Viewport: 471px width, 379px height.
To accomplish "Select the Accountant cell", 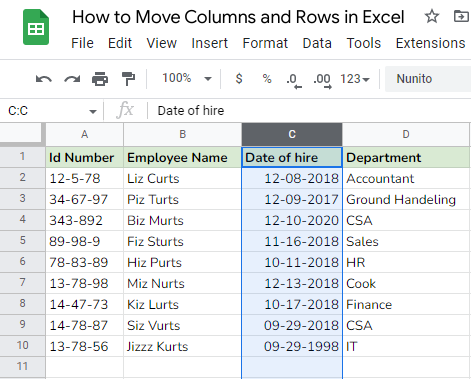I will pos(406,178).
